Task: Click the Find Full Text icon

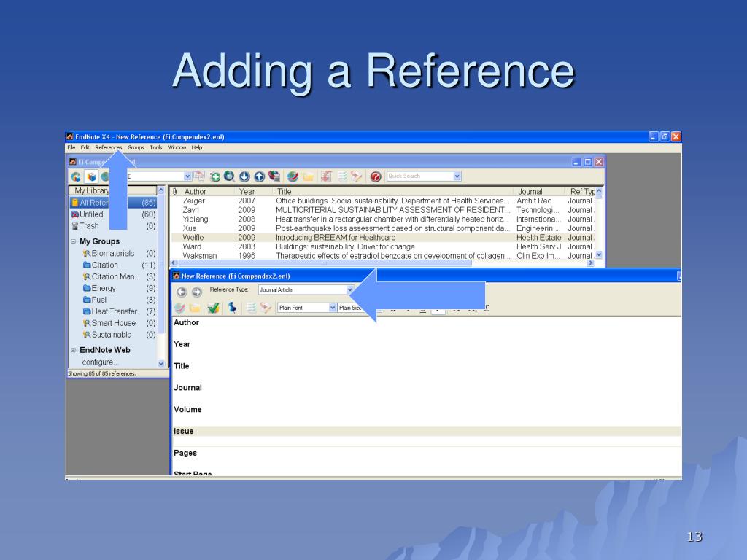Action: [274, 176]
